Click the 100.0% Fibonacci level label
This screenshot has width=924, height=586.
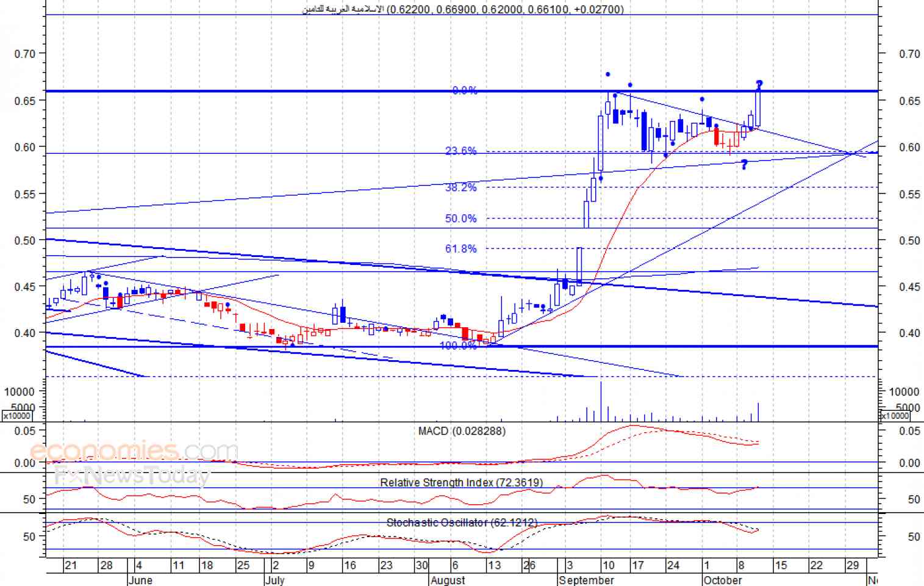[x=459, y=345]
